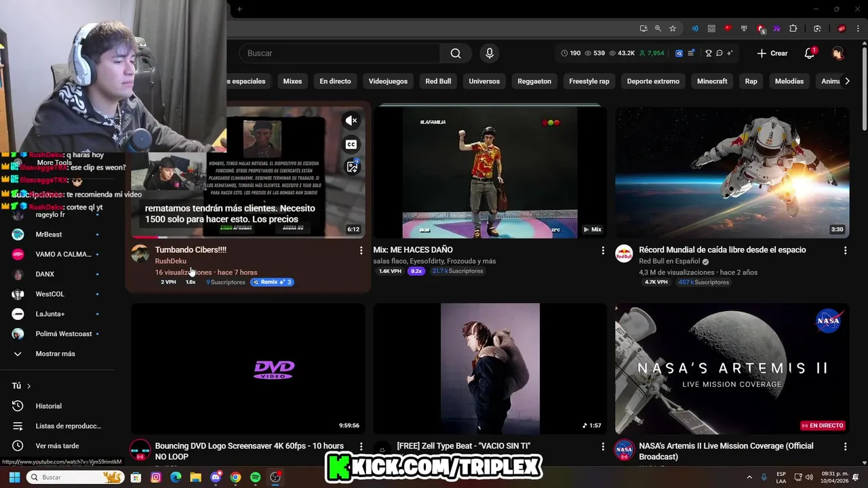868x488 pixels.
Task: Open the RushDeku channel link
Action: pos(170,261)
